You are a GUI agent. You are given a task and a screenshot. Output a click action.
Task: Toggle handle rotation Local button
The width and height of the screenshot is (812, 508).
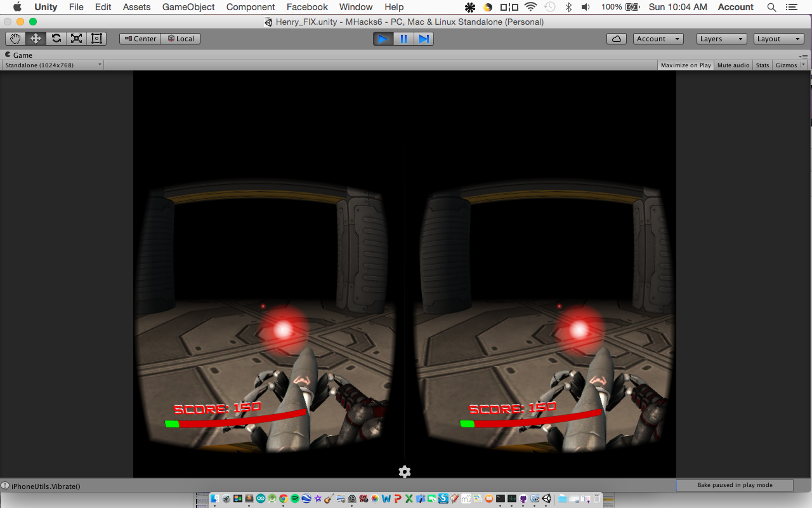(x=181, y=39)
